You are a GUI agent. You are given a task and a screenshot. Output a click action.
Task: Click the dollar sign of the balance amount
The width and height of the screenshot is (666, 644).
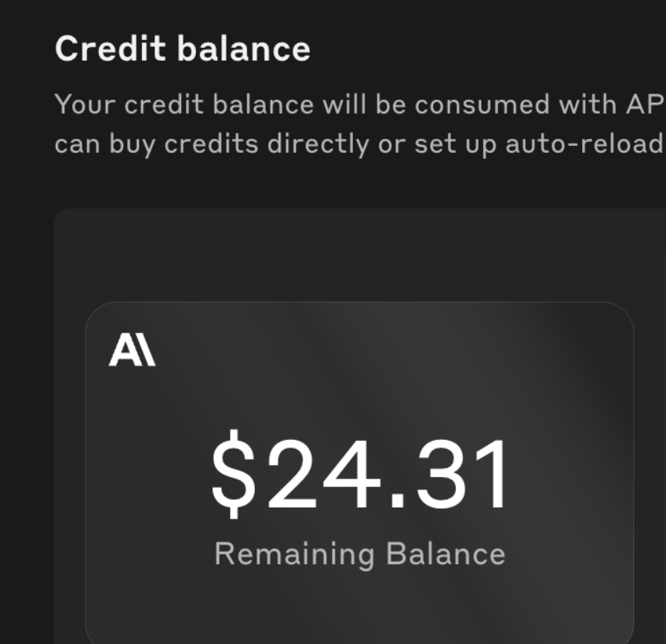click(x=233, y=474)
